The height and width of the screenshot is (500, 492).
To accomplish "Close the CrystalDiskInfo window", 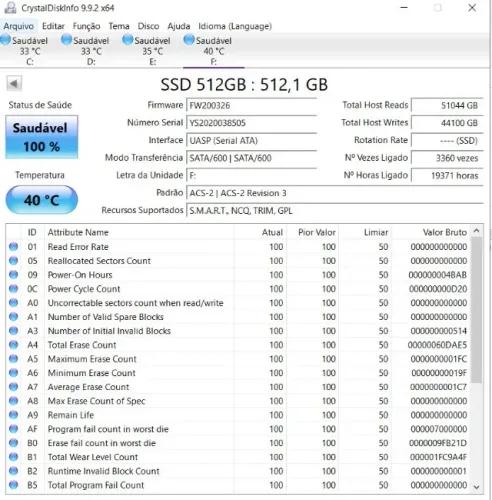I will point(472,8).
